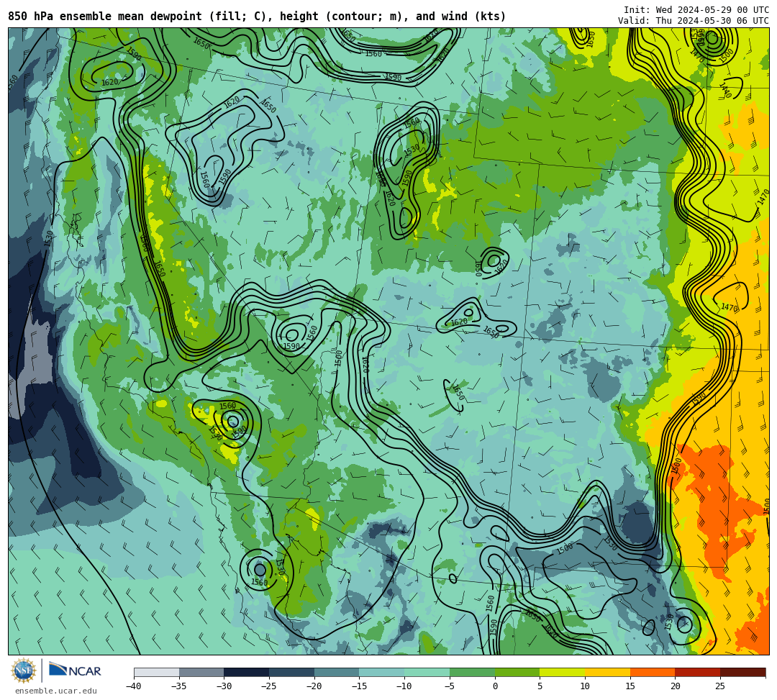This screenshot has height=700, width=777.
Task: Click the "−15" colorbar tick label
Action: 359,686
